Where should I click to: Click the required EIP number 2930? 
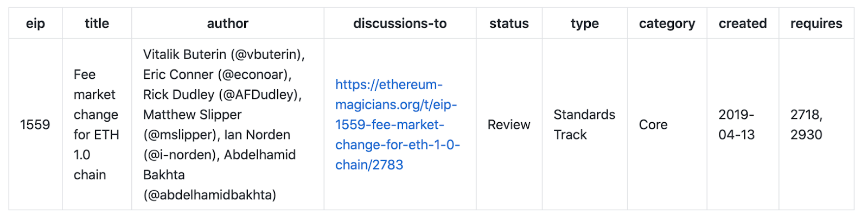tap(806, 135)
